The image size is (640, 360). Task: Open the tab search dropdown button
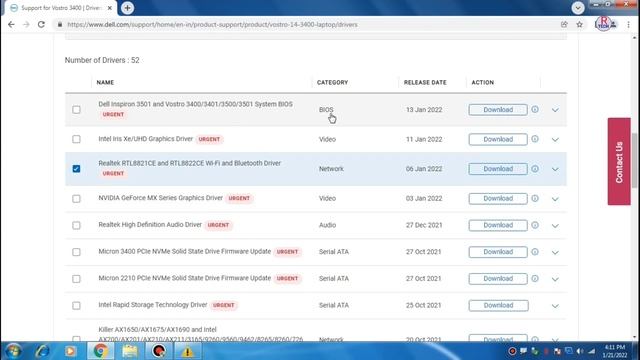pos(578,8)
